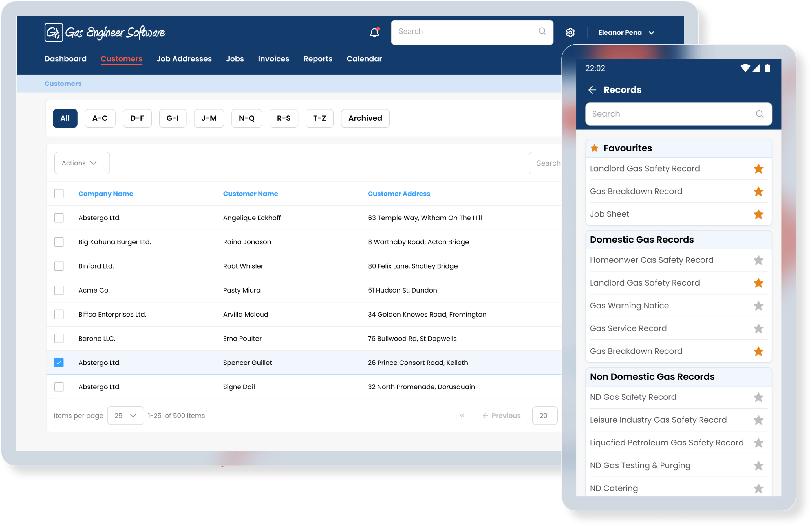Image resolution: width=812 pixels, height=527 pixels.
Task: Uncheck the Spencer Guillet row checkbox
Action: point(59,363)
